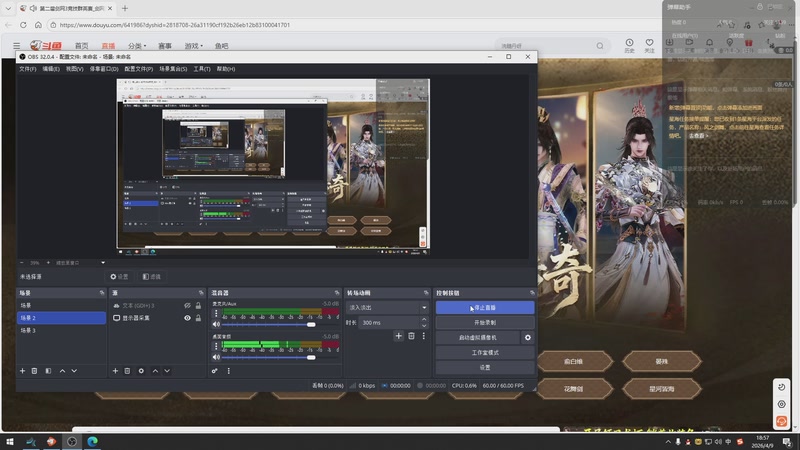
Task: Move scene down with arrow in Scenes panel
Action: 74,371
